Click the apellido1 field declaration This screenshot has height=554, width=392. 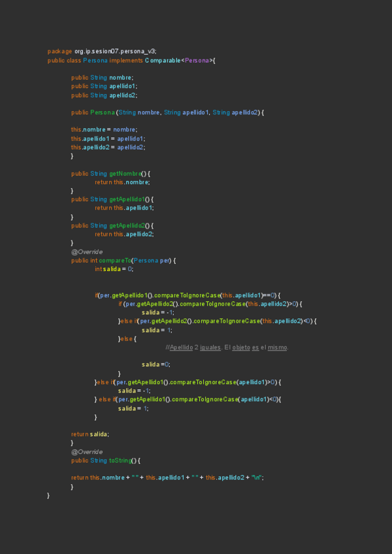(123, 86)
